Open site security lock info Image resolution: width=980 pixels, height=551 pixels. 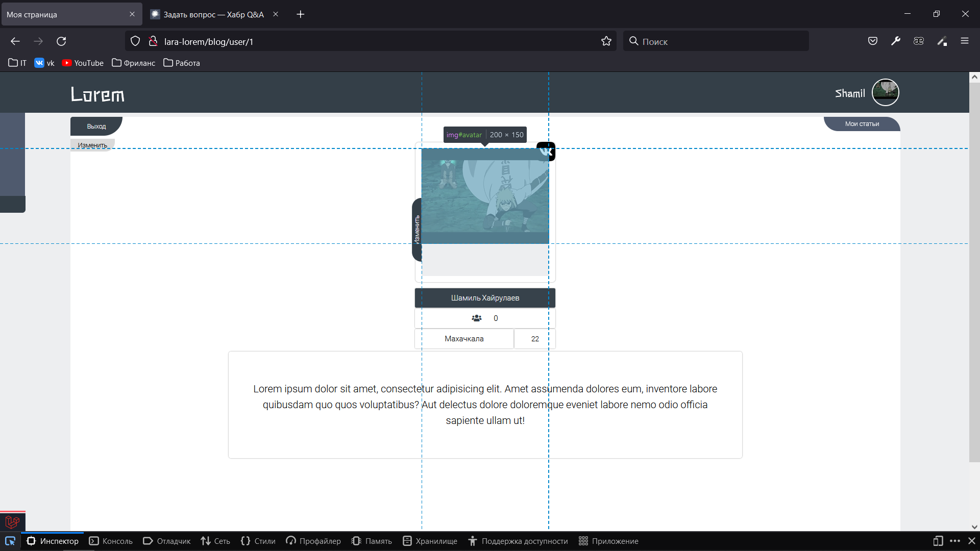tap(153, 41)
